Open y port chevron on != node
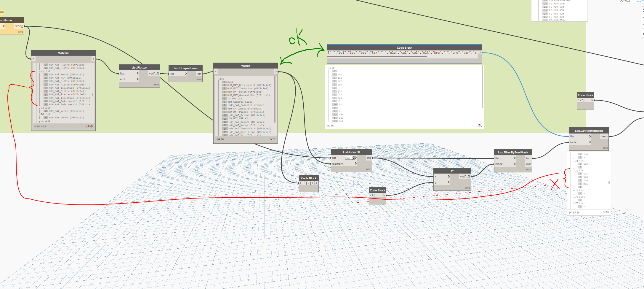This screenshot has width=644, height=289. pyautogui.click(x=449, y=182)
